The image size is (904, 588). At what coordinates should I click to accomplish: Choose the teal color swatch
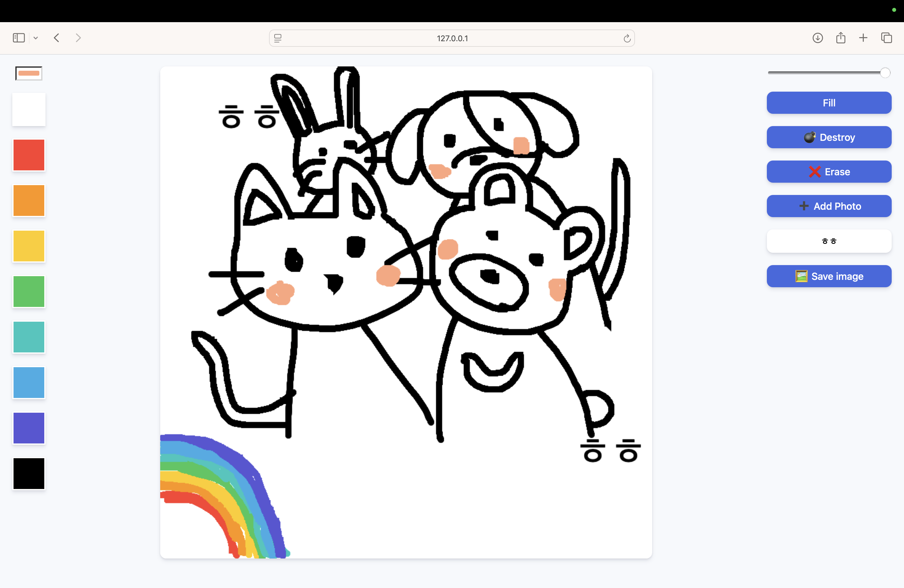click(x=29, y=337)
